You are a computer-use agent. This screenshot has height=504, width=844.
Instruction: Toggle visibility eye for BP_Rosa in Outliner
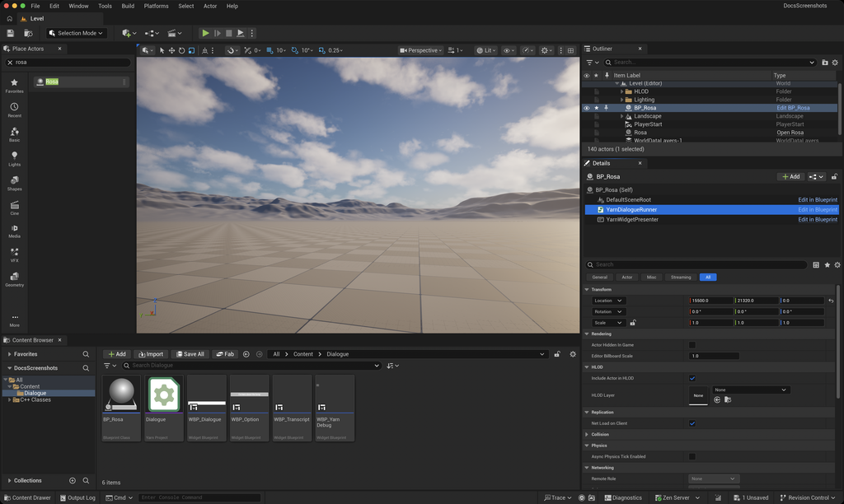587,108
